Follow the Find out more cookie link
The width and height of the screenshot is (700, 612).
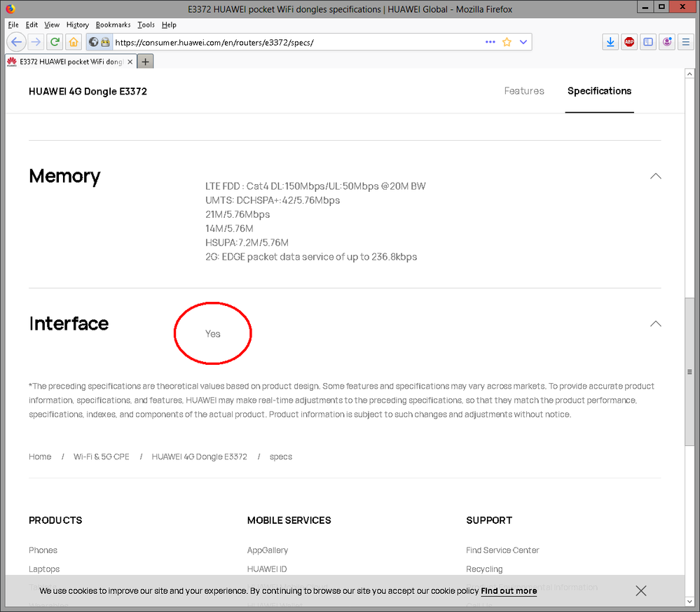point(509,591)
